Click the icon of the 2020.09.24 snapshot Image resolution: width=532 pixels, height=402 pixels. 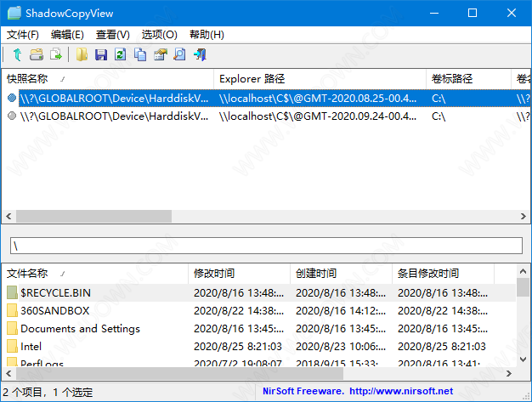(12, 116)
